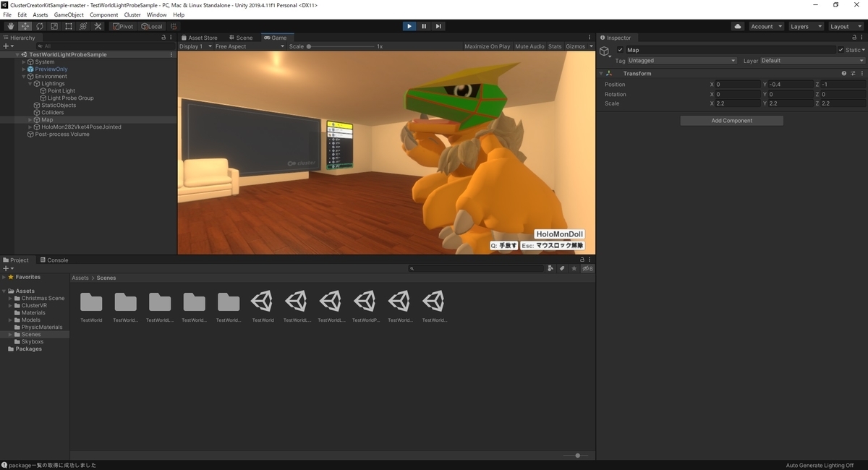
Task: Open the GameObject menu
Action: [x=69, y=14]
